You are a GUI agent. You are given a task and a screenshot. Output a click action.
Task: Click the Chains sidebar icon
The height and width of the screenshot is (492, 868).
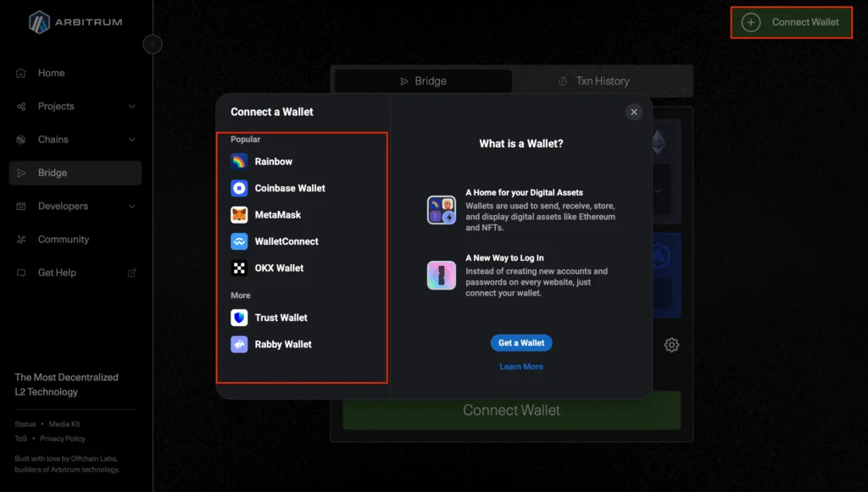pyautogui.click(x=21, y=140)
